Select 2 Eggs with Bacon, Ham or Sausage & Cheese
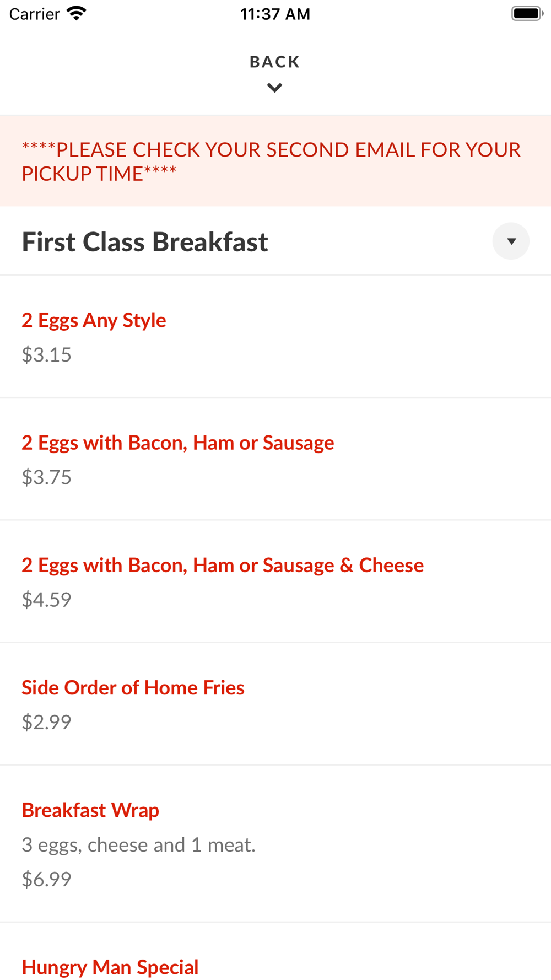 [x=223, y=565]
